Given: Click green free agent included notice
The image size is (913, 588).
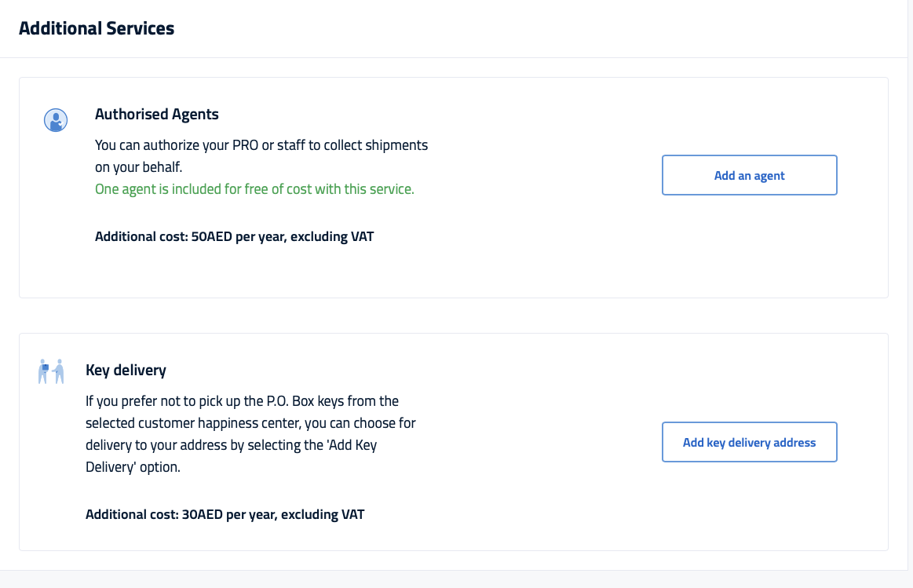Looking at the screenshot, I should pyautogui.click(x=254, y=189).
